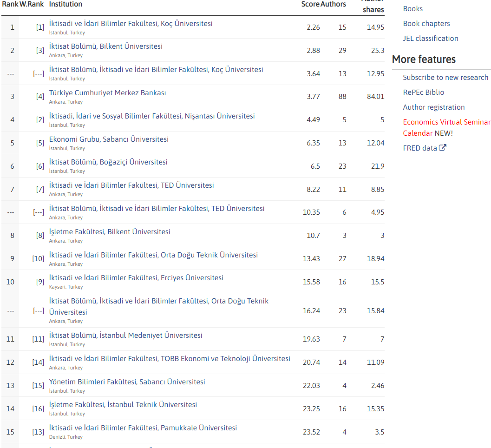The height and width of the screenshot is (448, 491).
Task: Click weighted rank [10] in Orta Doğu Teknik row
Action: coord(38,258)
